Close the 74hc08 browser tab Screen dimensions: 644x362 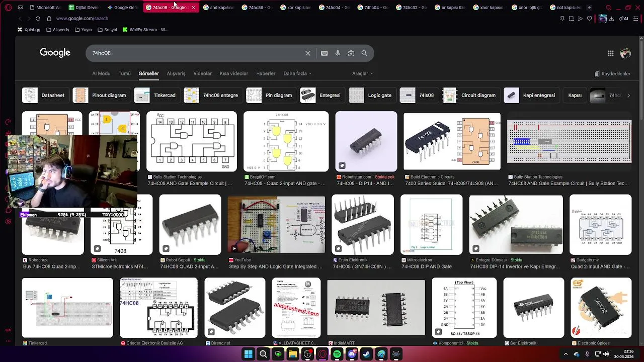tap(193, 8)
